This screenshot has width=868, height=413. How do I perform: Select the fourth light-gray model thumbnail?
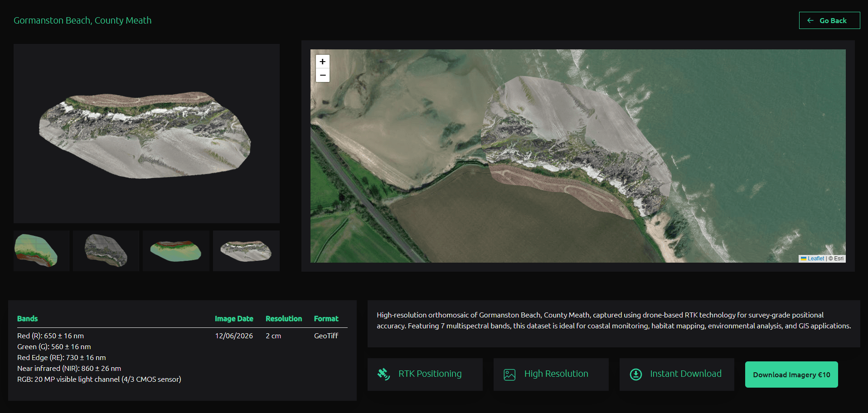point(246,251)
